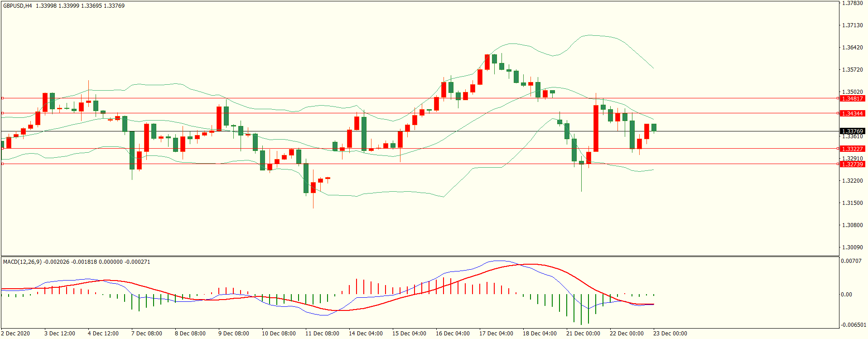Click the 1.37830 top price scale value
This screenshot has width=868, height=339.
(x=852, y=3)
